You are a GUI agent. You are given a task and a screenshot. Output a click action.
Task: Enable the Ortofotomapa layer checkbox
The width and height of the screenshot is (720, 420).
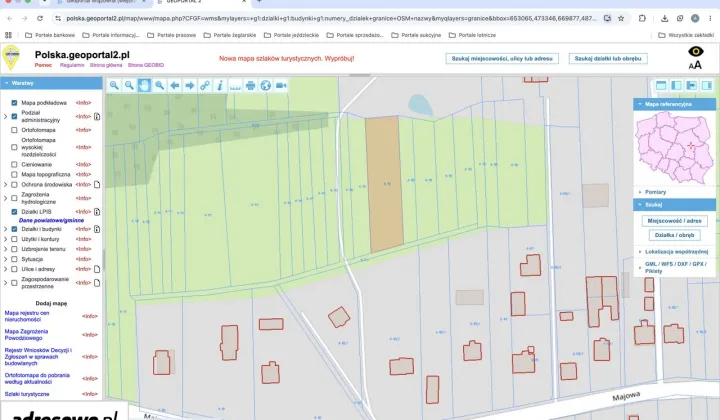(x=14, y=130)
